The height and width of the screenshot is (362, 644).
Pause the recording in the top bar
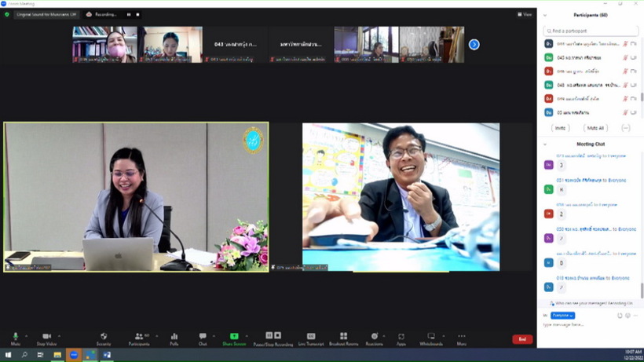click(129, 14)
